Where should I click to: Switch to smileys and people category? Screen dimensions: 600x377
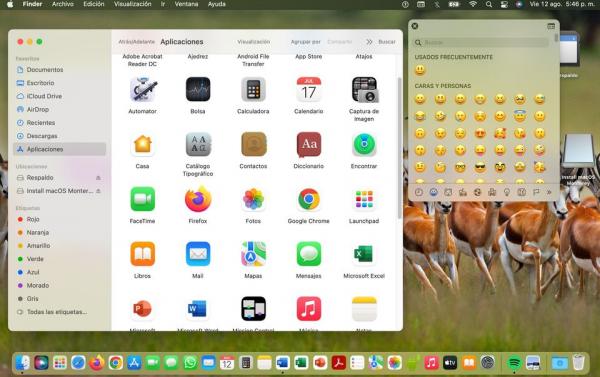[x=433, y=192]
